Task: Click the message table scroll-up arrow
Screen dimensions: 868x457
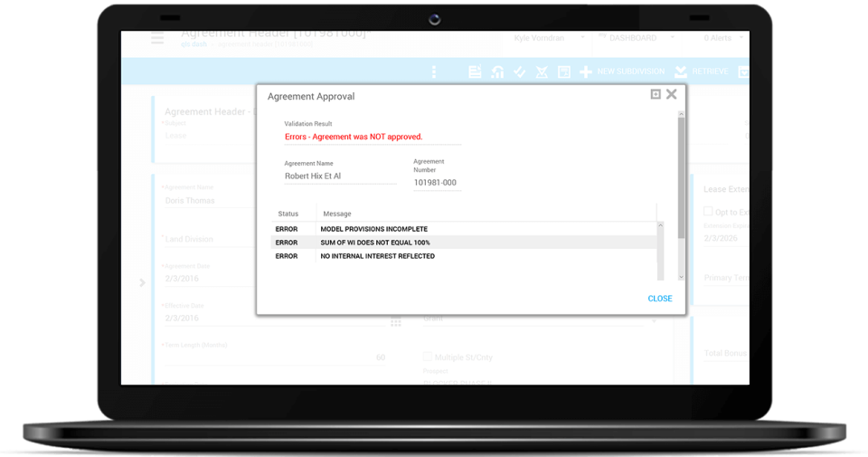Action: [660, 226]
